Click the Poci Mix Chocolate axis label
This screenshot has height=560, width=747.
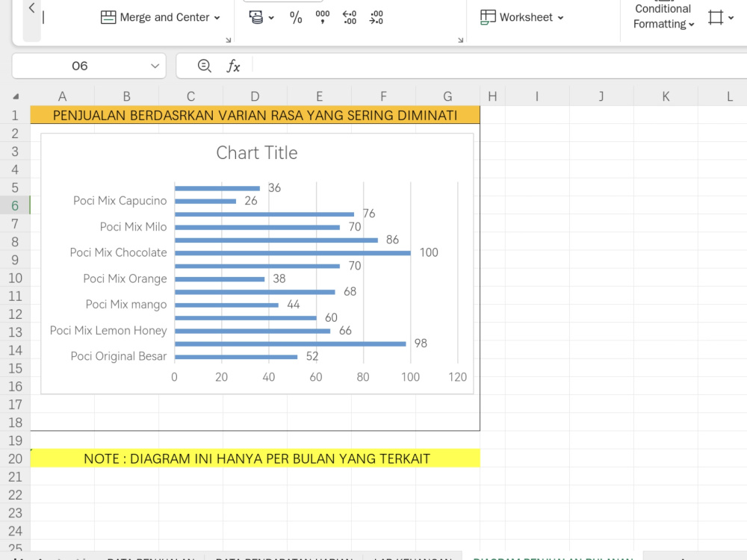click(x=119, y=252)
